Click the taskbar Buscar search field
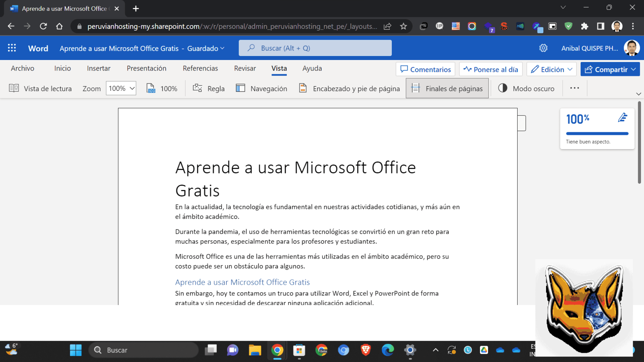The height and width of the screenshot is (362, 644). pos(143,350)
